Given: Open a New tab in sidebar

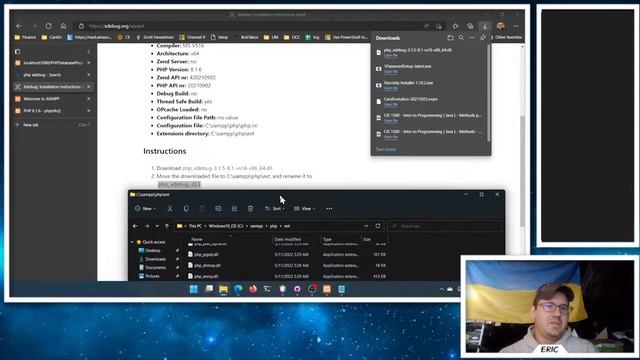Looking at the screenshot, I should [x=53, y=125].
